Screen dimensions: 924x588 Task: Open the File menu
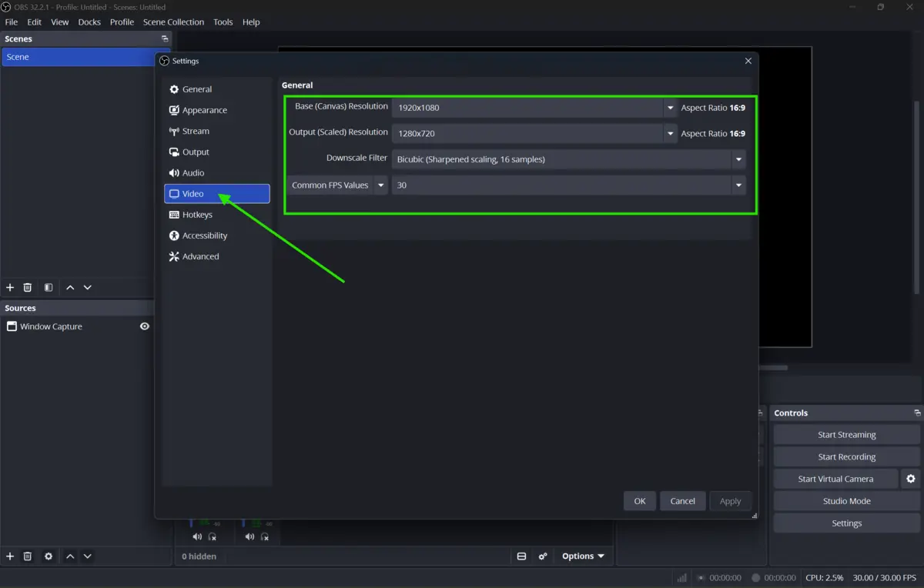tap(12, 22)
